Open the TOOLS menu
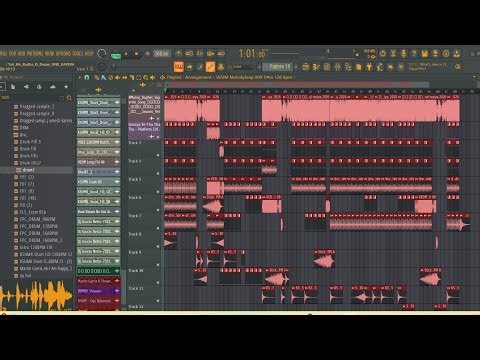Image resolution: width=480 pixels, height=360 pixels. (78, 54)
